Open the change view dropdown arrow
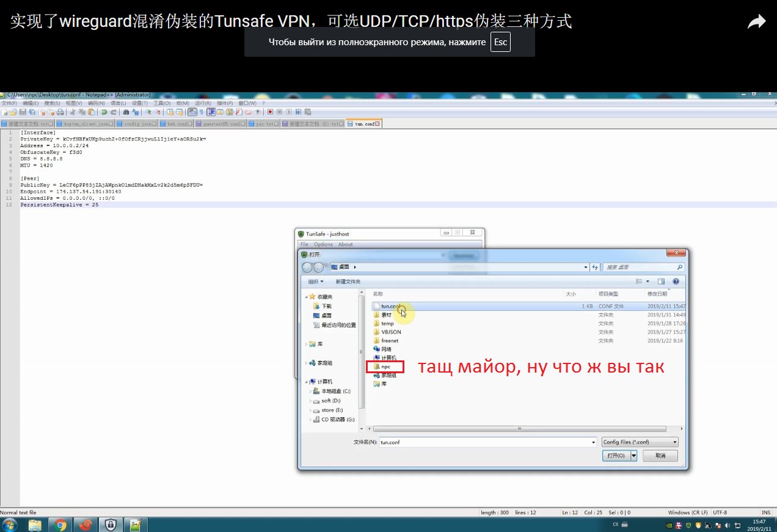The width and height of the screenshot is (777, 532). tap(648, 282)
